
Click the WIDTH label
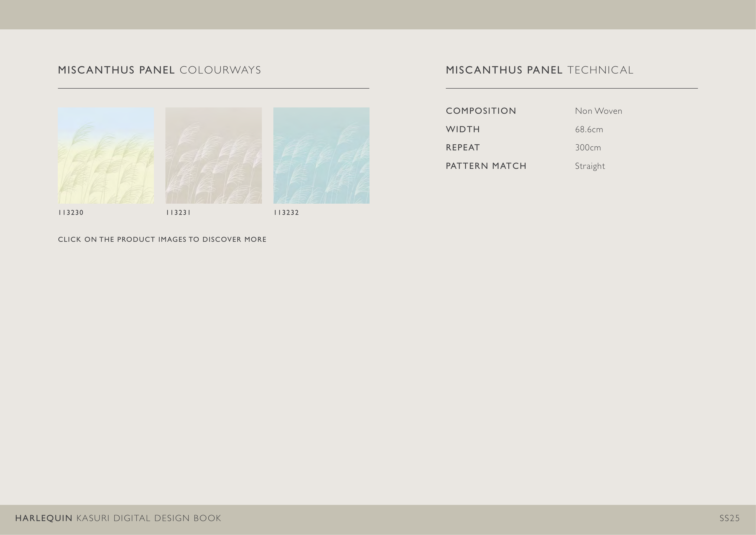[x=463, y=130]
